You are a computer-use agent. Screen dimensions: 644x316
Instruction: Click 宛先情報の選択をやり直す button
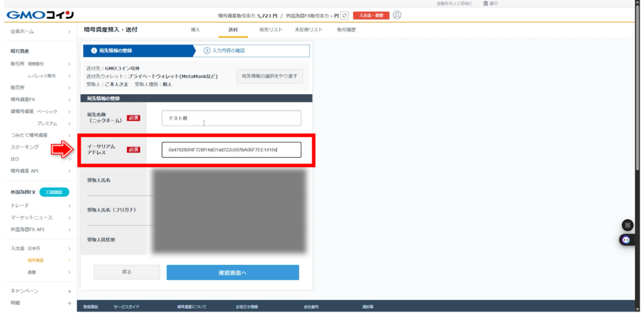(269, 77)
